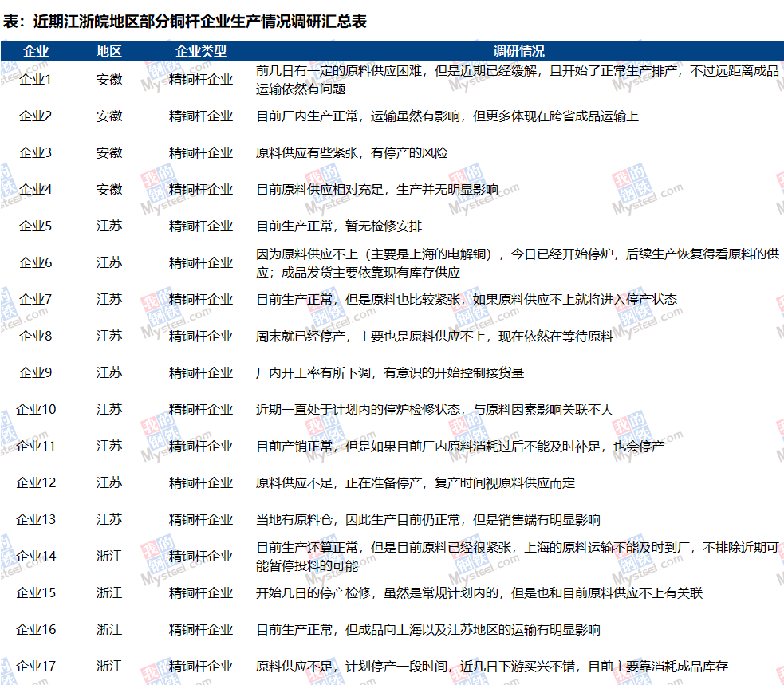This screenshot has height=685, width=784.
Task: Click 企业4 survey text about 原料供应相对充足
Action: click(377, 190)
